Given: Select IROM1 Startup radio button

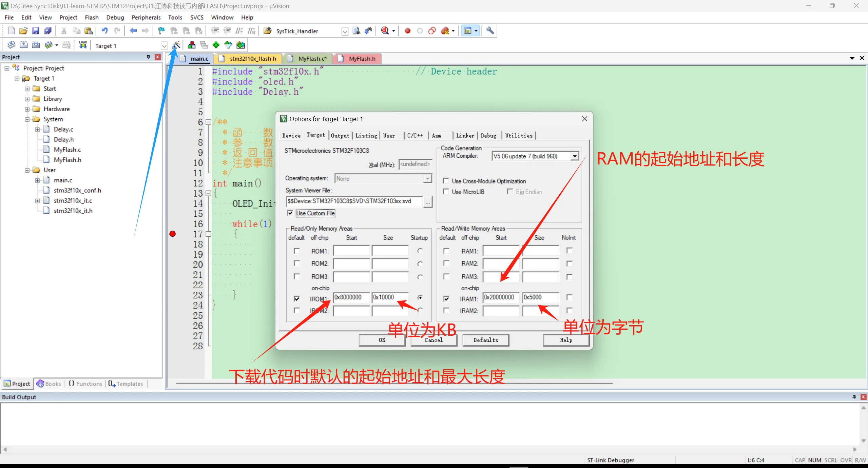Looking at the screenshot, I should tap(420, 297).
